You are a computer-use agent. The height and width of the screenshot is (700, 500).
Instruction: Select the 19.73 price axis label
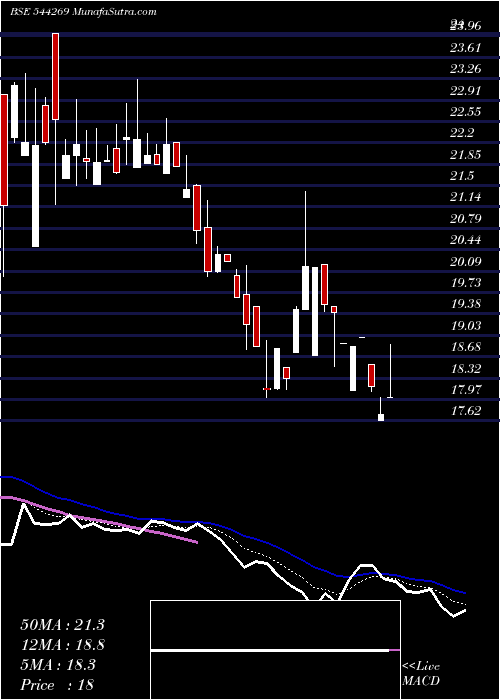(x=466, y=283)
